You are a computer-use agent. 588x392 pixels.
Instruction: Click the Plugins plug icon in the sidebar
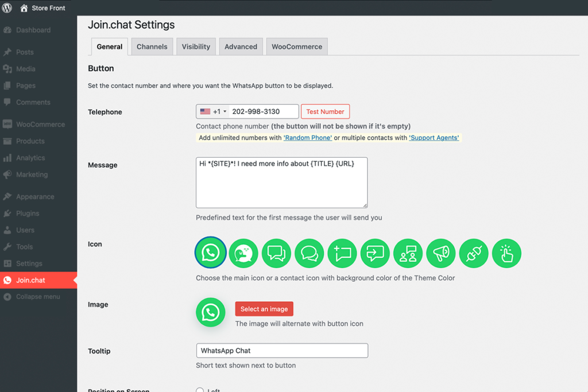7,214
